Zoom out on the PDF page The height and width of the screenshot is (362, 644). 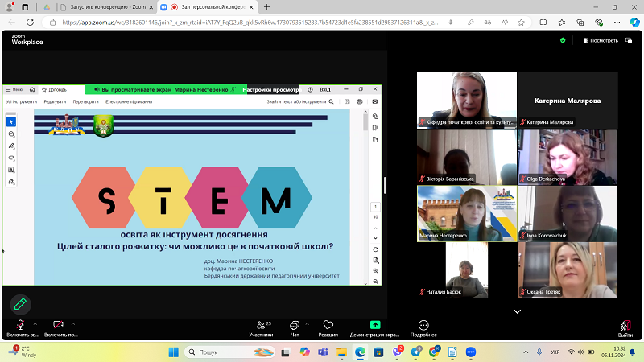click(x=375, y=282)
